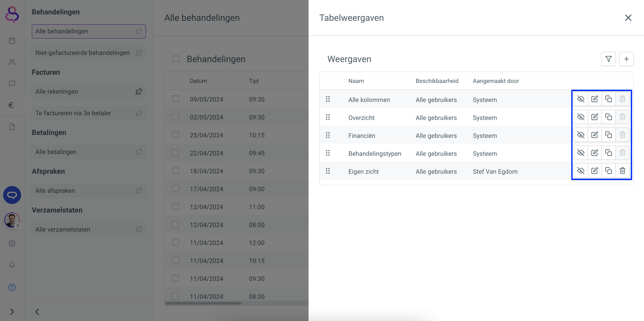Hide the Overzicht view
Viewport: 644px width, 321px height.
[x=580, y=117]
